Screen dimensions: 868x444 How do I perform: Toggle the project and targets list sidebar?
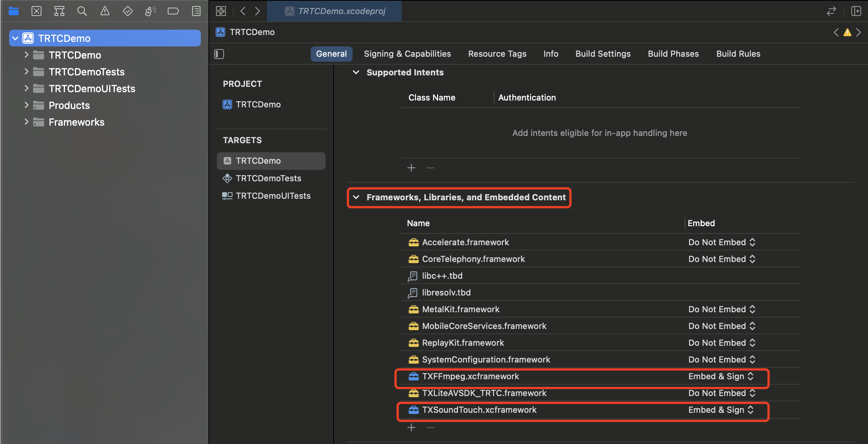click(219, 54)
